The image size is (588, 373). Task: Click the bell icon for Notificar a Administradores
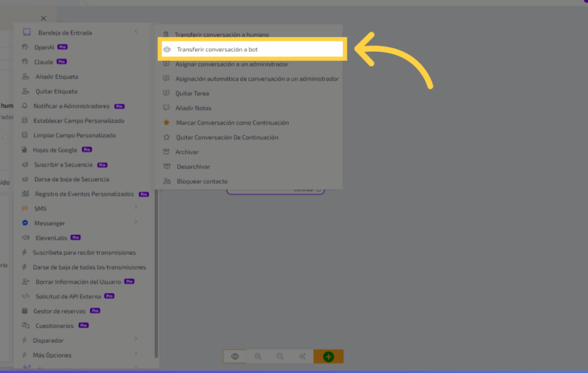(x=25, y=106)
